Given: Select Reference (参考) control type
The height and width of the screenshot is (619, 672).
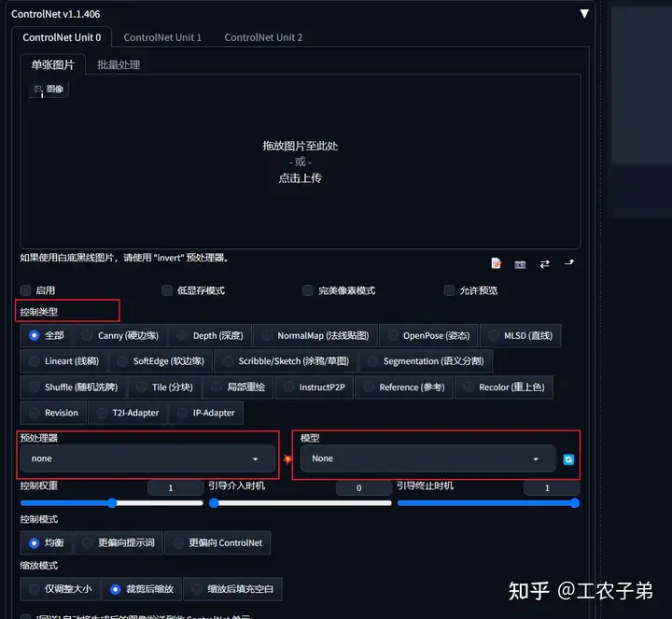Looking at the screenshot, I should tap(404, 387).
